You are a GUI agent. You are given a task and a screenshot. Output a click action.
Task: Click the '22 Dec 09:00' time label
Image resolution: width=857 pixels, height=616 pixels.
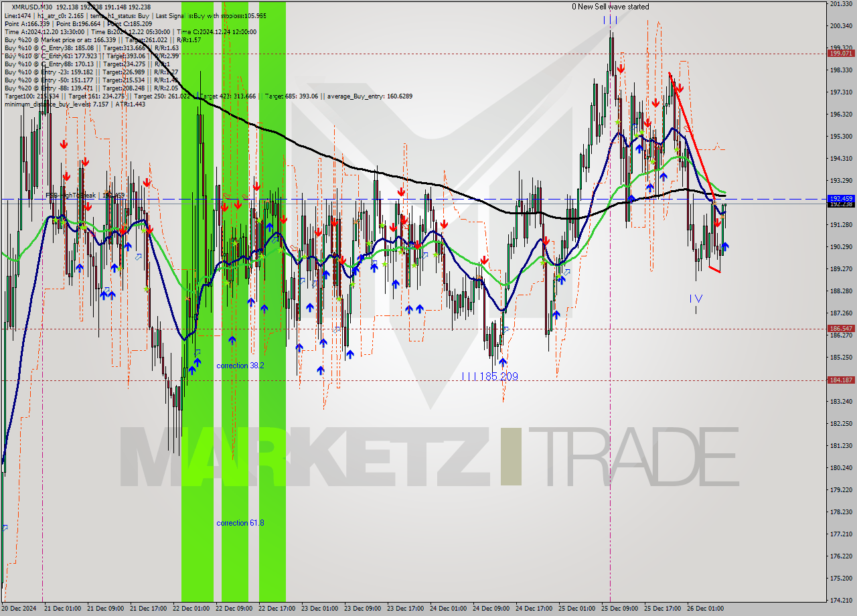point(234,609)
